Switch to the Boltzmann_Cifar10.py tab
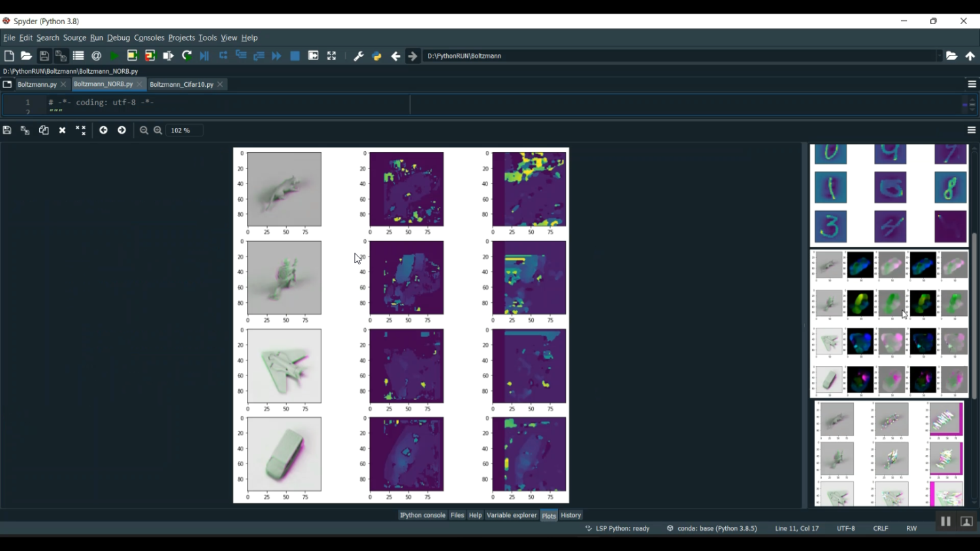980x551 pixels. tap(181, 84)
